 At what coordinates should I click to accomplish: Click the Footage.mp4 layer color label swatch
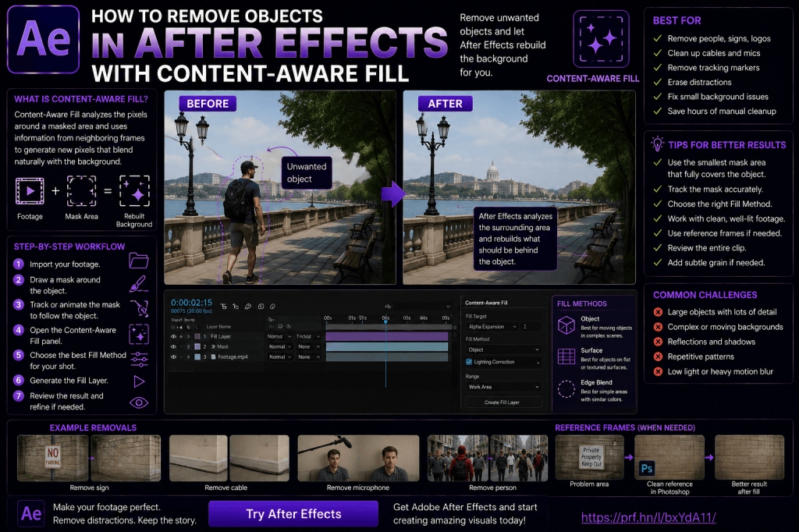[x=197, y=356]
